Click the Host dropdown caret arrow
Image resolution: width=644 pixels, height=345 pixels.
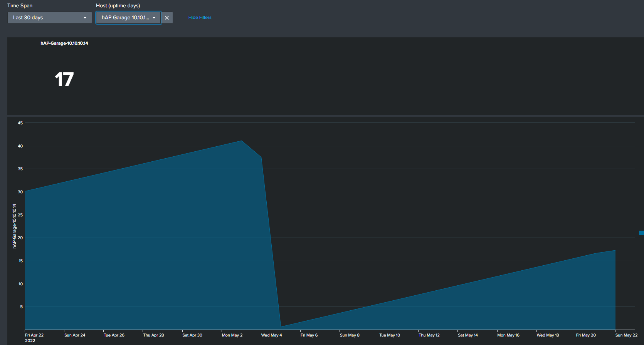(x=154, y=18)
